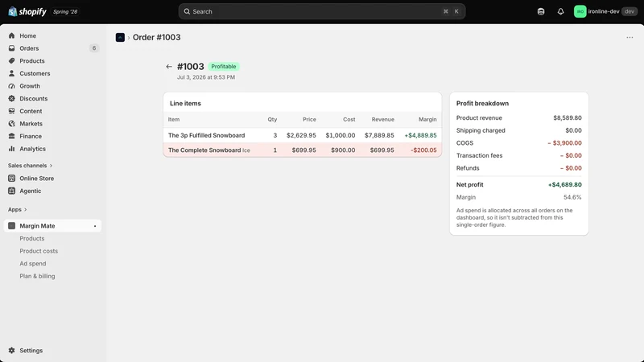This screenshot has height=362, width=644.
Task: Click the Discounts badge icon
Action: click(x=11, y=98)
